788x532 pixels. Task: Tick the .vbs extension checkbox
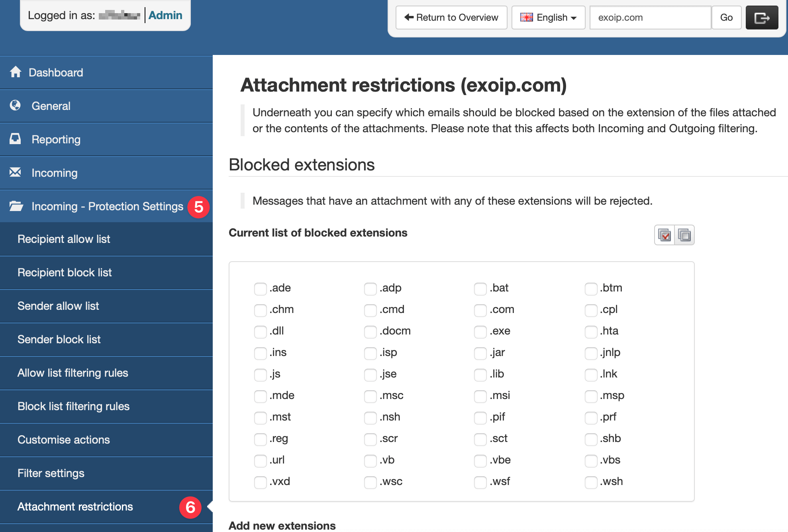pyautogui.click(x=591, y=461)
